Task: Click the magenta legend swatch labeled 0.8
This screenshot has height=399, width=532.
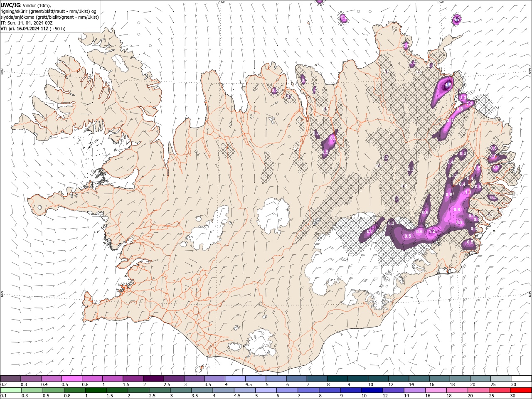Action: (x=92, y=378)
